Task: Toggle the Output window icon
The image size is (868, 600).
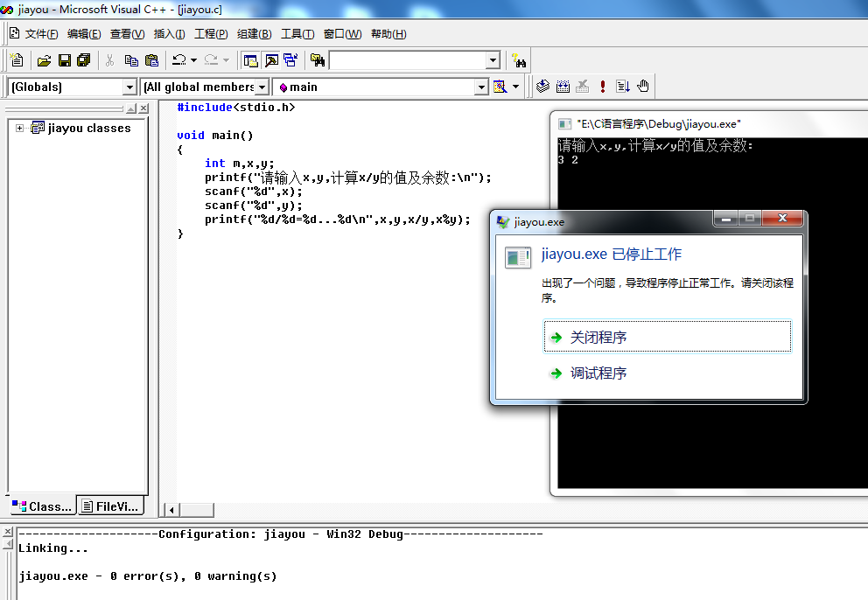Action: [x=271, y=59]
